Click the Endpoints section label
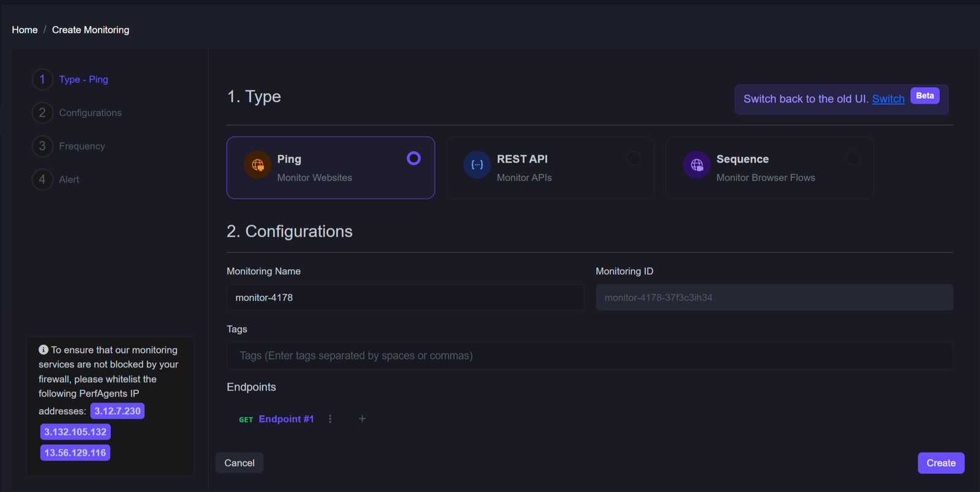Image resolution: width=980 pixels, height=492 pixels. click(x=251, y=387)
